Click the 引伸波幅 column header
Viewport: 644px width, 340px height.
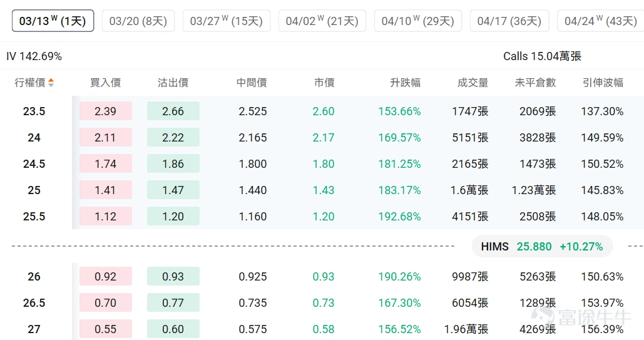tap(603, 83)
